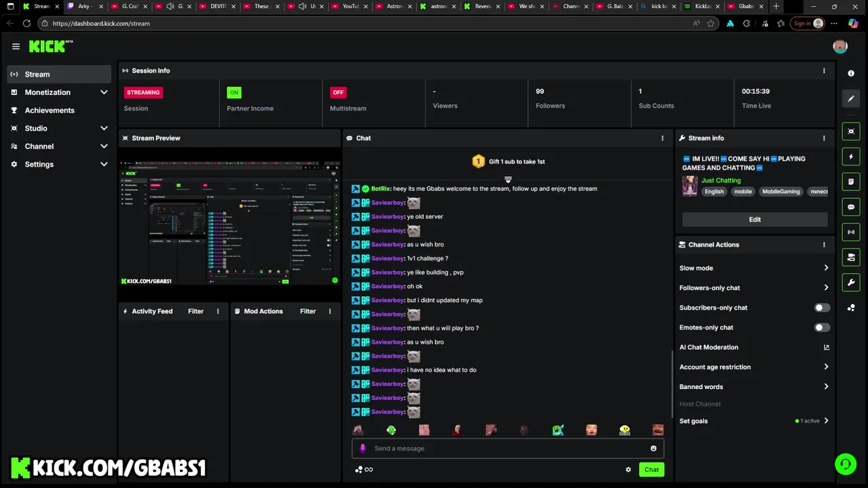The width and height of the screenshot is (868, 488).
Task: Open the emoji picker in the message box
Action: click(653, 448)
